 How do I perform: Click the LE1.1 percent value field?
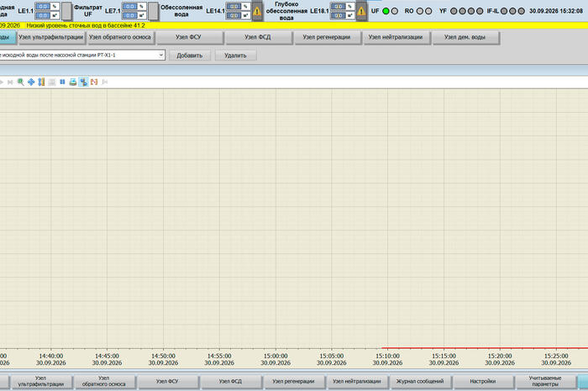pos(43,7)
